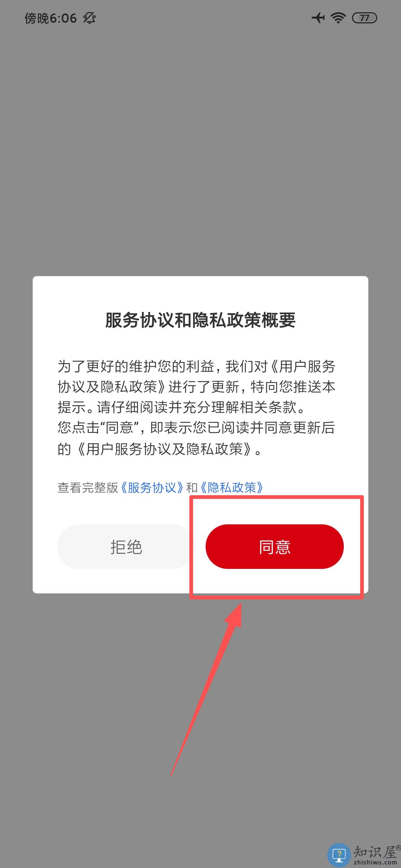Viewport: 401px width, 868px height.
Task: Tap the 傍晚6:06 clock in status bar
Action: coord(51,18)
